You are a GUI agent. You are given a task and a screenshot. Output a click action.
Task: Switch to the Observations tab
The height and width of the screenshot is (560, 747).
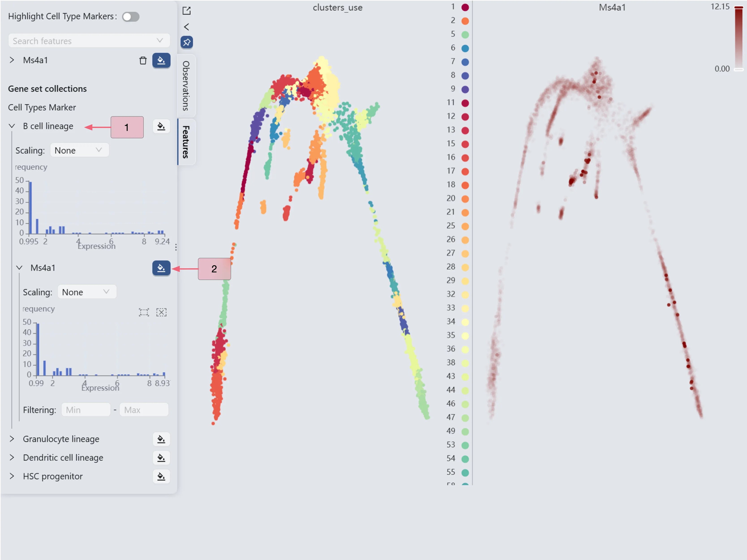pyautogui.click(x=186, y=86)
